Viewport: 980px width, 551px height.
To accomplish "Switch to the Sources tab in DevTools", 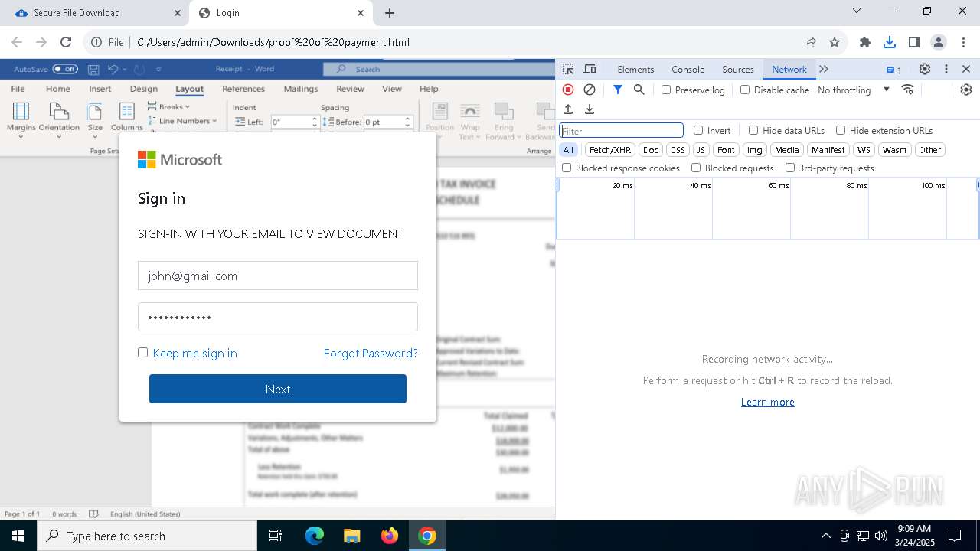I will (x=738, y=69).
